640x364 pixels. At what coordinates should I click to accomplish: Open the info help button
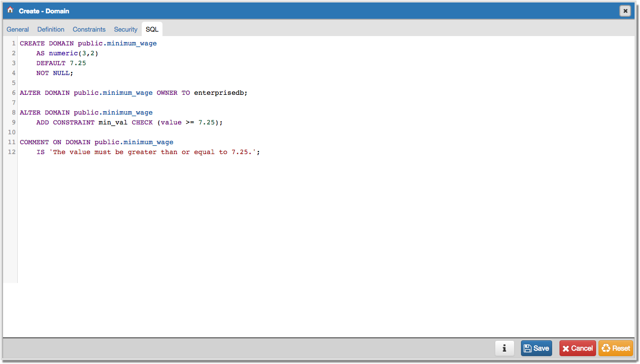(504, 348)
